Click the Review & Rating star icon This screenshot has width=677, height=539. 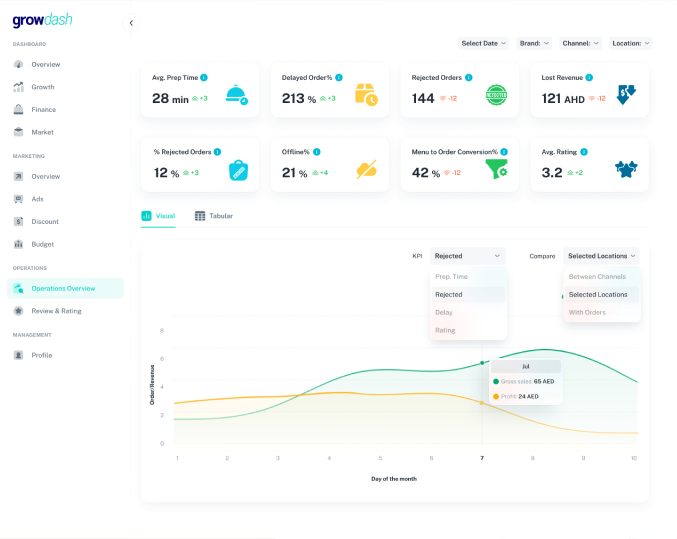pyautogui.click(x=19, y=311)
